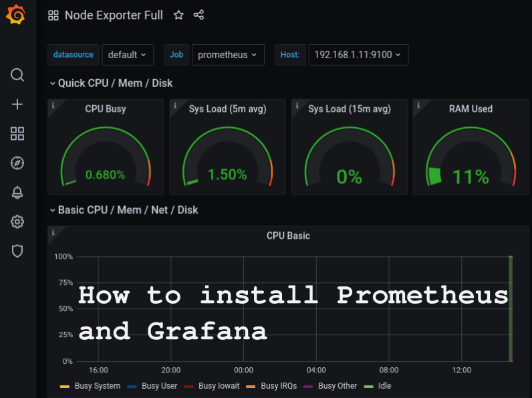
Task: Open the Dashboards squares icon in sidebar
Action: coord(17,134)
